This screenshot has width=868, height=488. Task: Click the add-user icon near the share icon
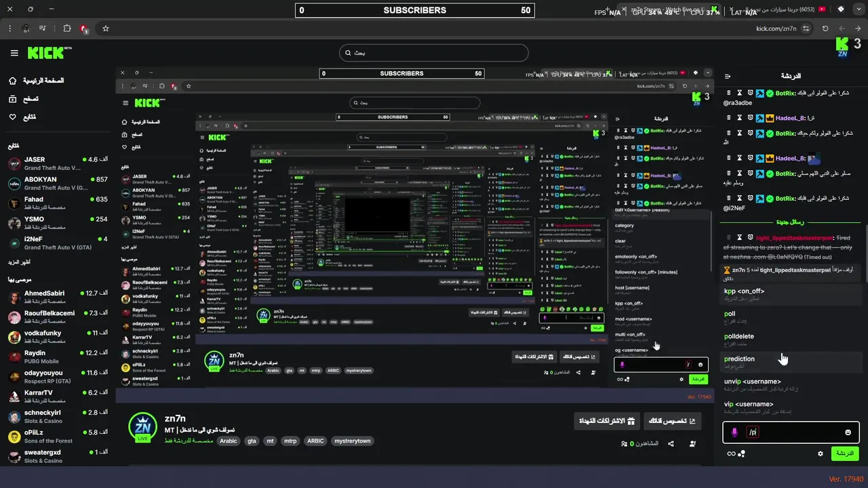(x=692, y=444)
